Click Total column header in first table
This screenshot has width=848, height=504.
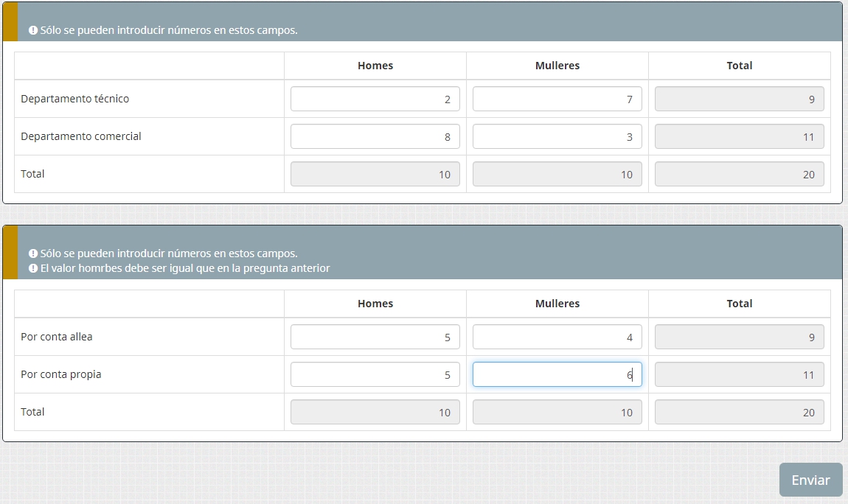pos(740,66)
